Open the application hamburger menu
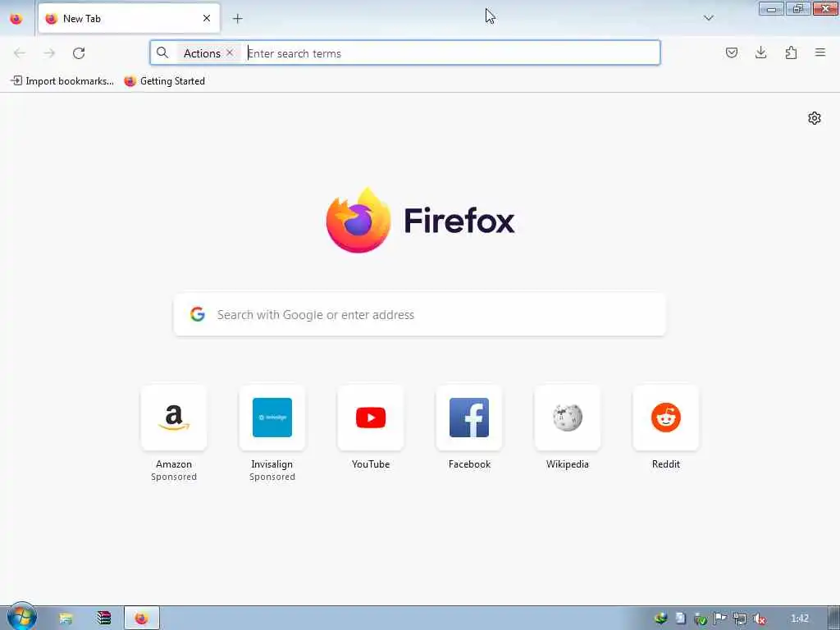 coord(820,52)
